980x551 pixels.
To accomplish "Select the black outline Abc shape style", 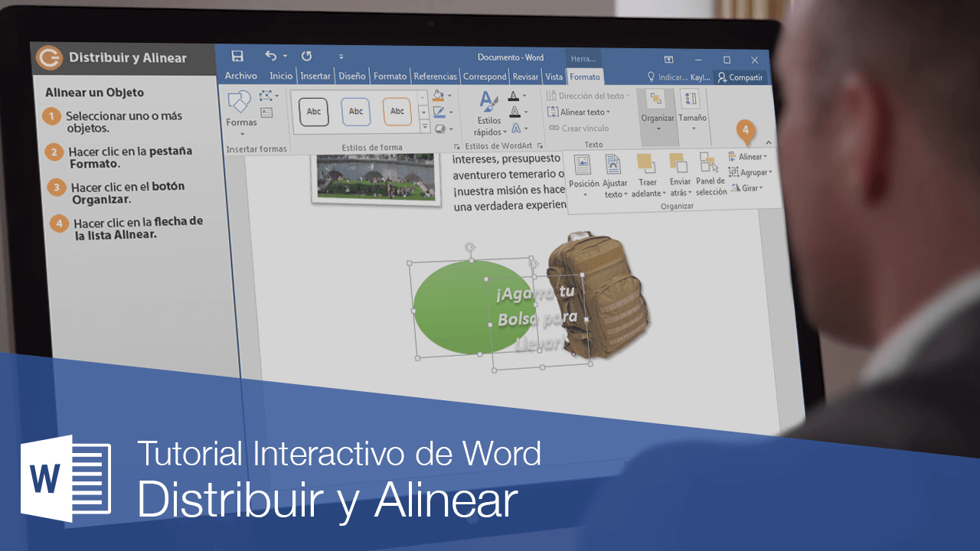I will [314, 111].
